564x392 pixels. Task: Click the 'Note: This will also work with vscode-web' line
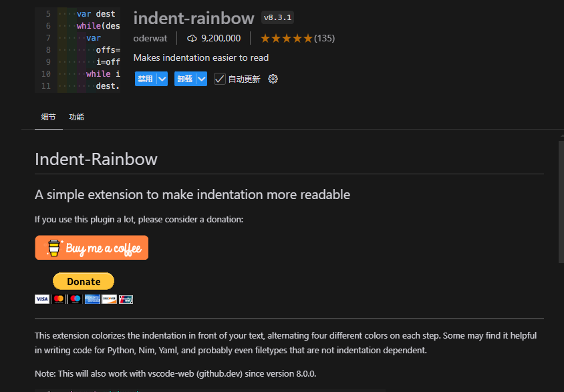pos(176,374)
